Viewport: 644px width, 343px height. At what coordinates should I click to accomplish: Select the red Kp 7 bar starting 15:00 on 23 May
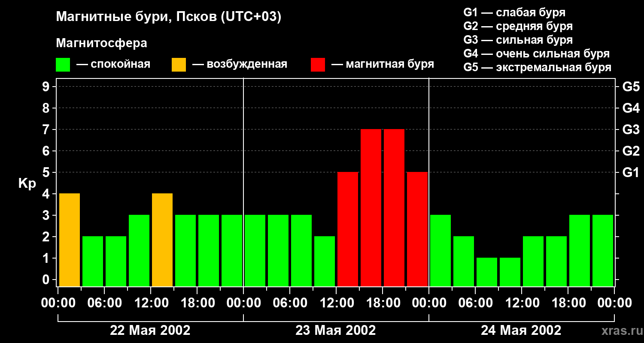371,208
